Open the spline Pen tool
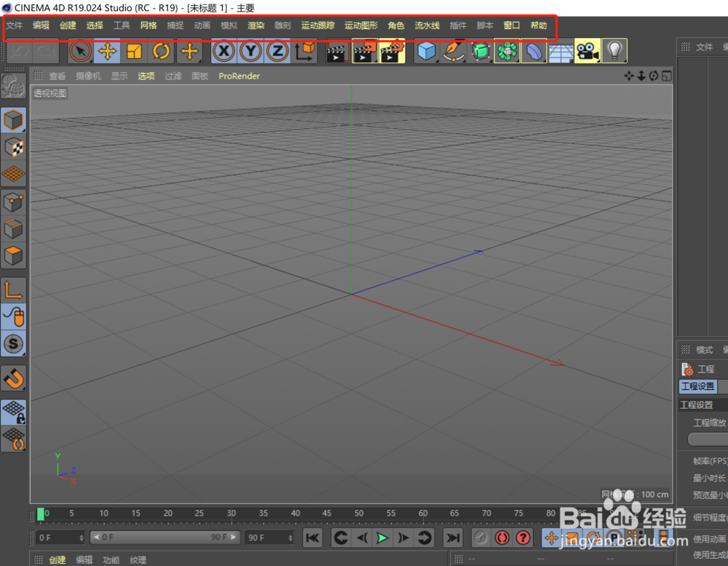The height and width of the screenshot is (566, 728). [454, 51]
